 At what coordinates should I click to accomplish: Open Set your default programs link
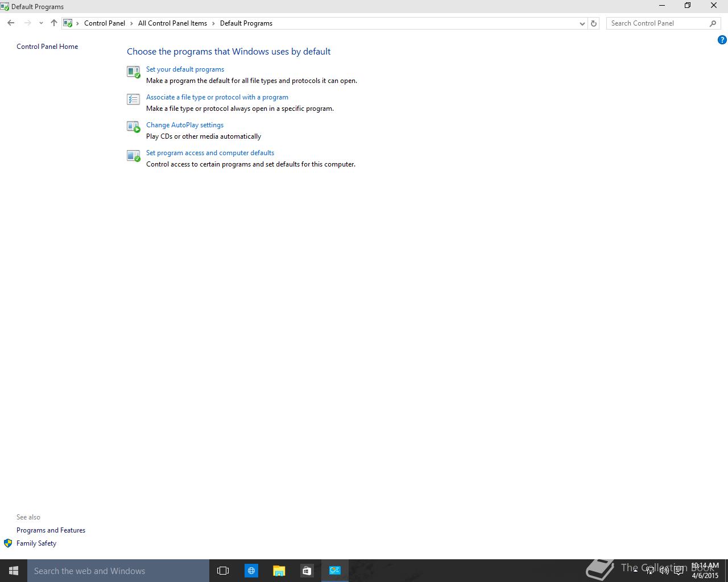(x=185, y=69)
